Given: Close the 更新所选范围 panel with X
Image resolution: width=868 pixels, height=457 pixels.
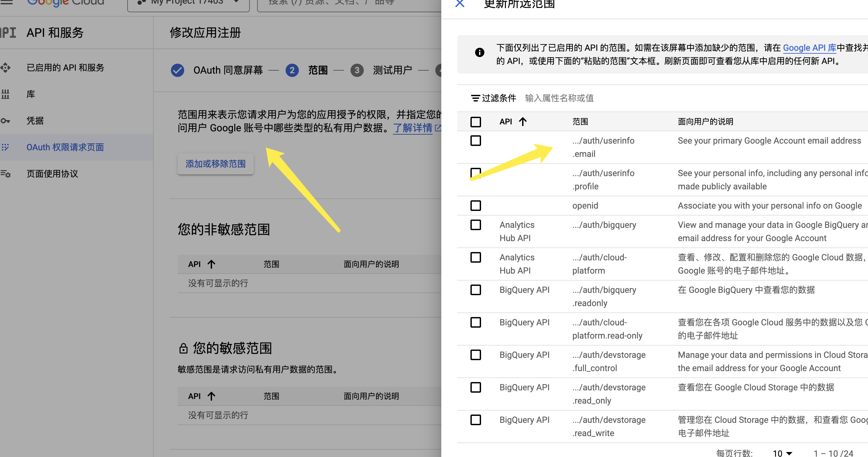Looking at the screenshot, I should (460, 3).
